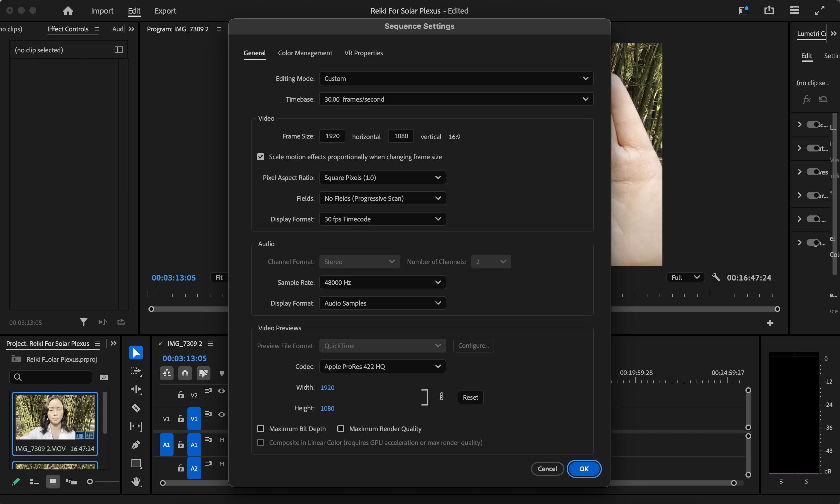Open the Codec dropdown
840x504 pixels.
tap(383, 366)
